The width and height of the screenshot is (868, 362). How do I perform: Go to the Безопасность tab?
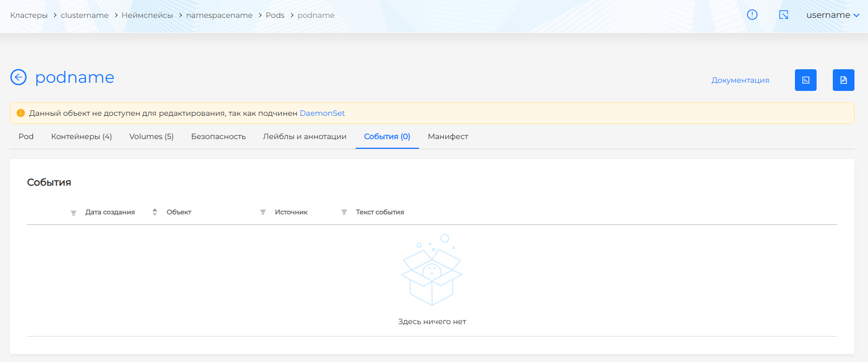tap(218, 136)
